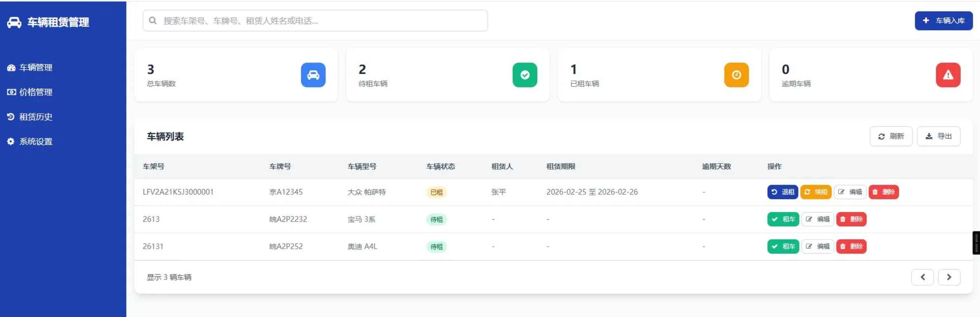Click model 大众 帕萨特

[367, 192]
